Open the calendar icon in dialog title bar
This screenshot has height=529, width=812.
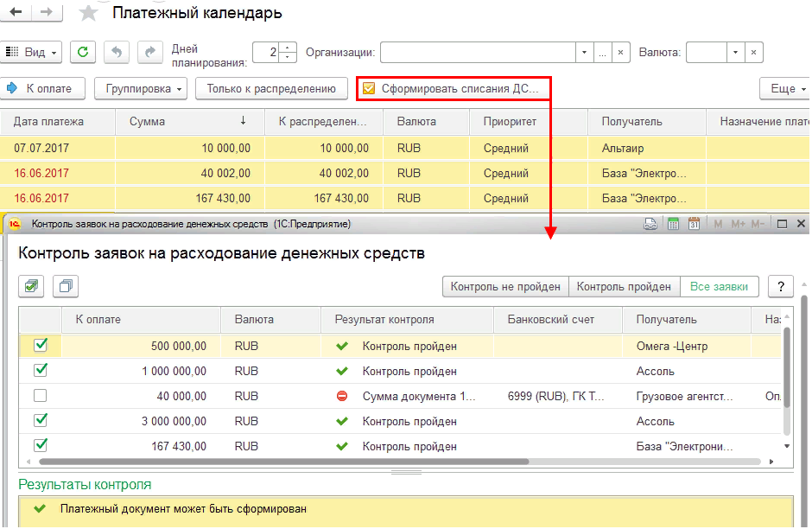coord(693,225)
